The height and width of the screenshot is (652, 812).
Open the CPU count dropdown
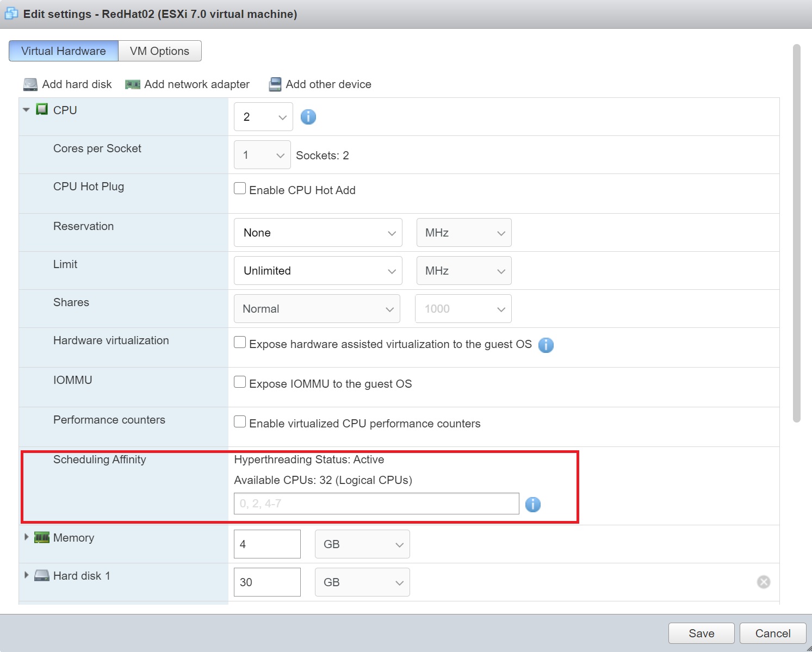(263, 117)
